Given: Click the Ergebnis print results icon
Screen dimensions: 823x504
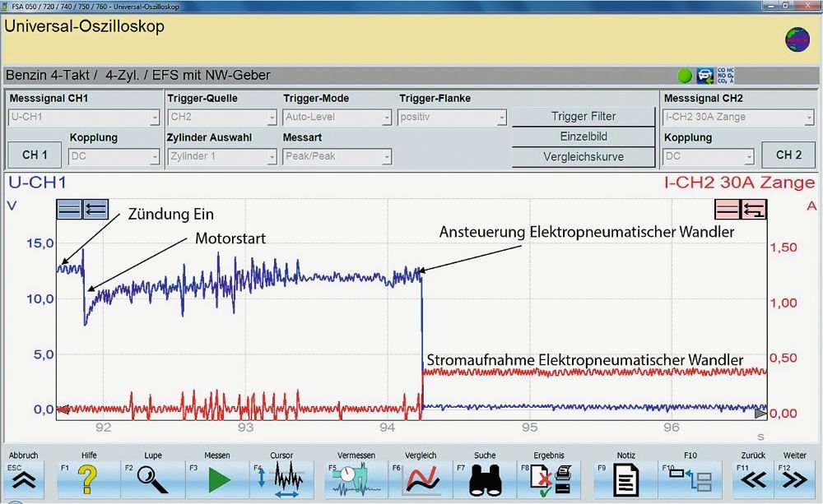Looking at the screenshot, I should [x=549, y=479].
